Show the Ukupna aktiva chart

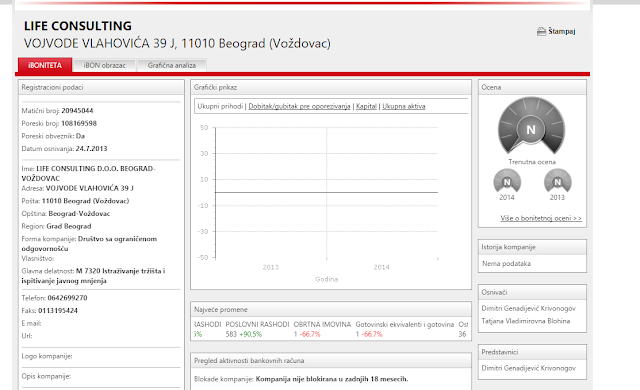point(404,106)
